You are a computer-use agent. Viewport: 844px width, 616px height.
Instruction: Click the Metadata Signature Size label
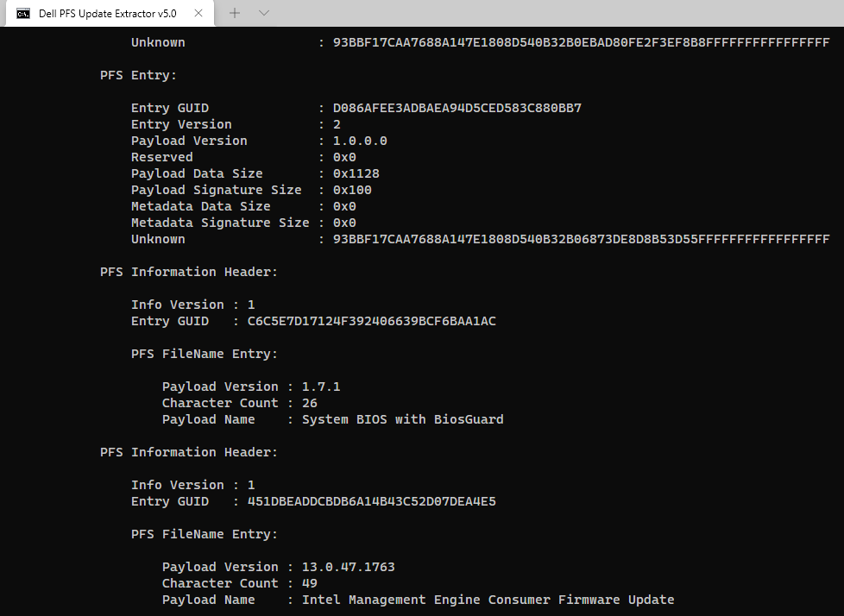pyautogui.click(x=220, y=223)
